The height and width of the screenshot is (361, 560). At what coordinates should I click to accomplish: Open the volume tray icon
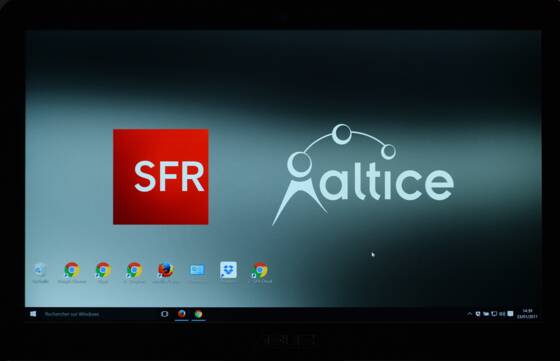click(502, 314)
